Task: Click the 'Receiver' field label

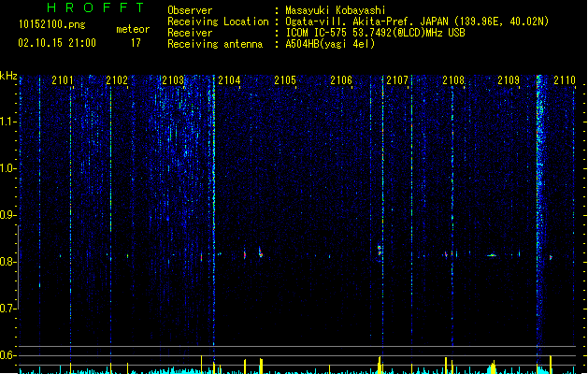Action: pyautogui.click(x=190, y=33)
